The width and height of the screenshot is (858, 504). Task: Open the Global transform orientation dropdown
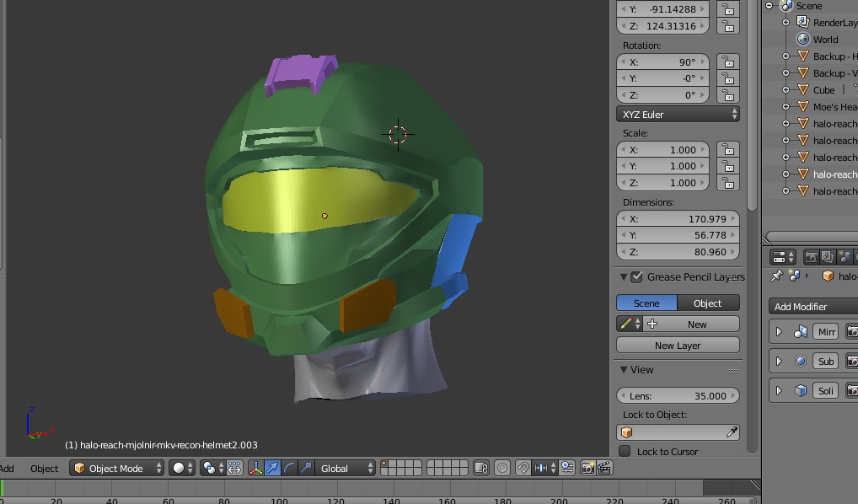[346, 469]
